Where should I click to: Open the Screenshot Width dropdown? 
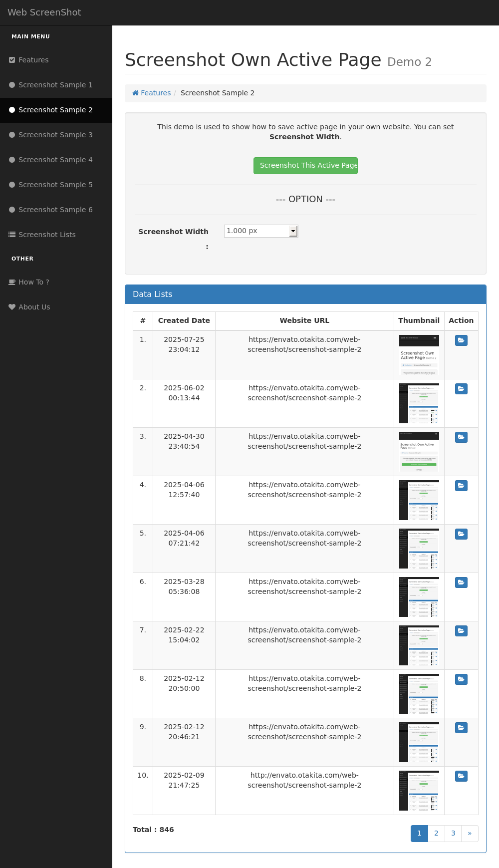(261, 231)
